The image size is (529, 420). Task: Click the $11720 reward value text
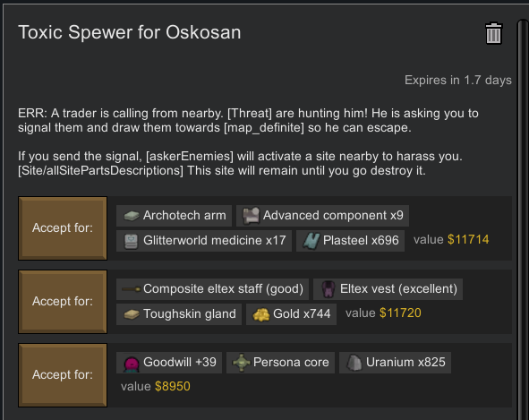click(400, 313)
